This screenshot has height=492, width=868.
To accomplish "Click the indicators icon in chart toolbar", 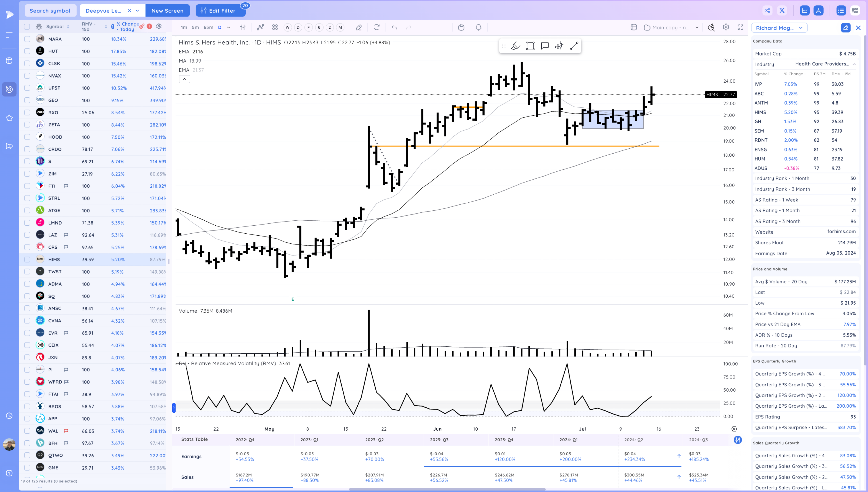I will pos(260,27).
